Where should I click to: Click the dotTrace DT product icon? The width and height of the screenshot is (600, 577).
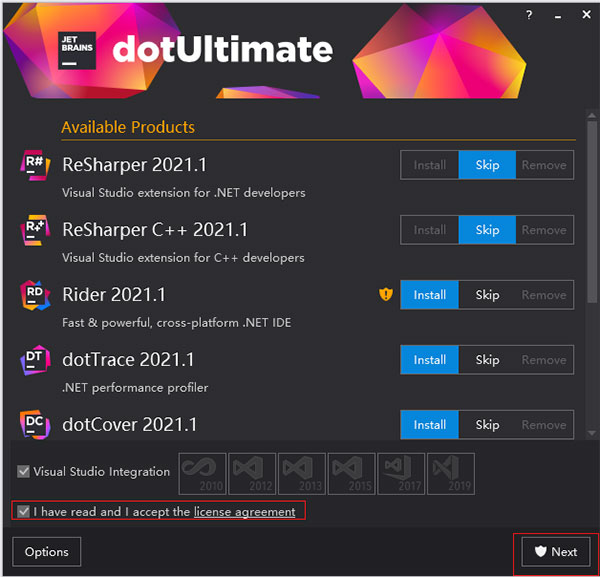click(35, 360)
